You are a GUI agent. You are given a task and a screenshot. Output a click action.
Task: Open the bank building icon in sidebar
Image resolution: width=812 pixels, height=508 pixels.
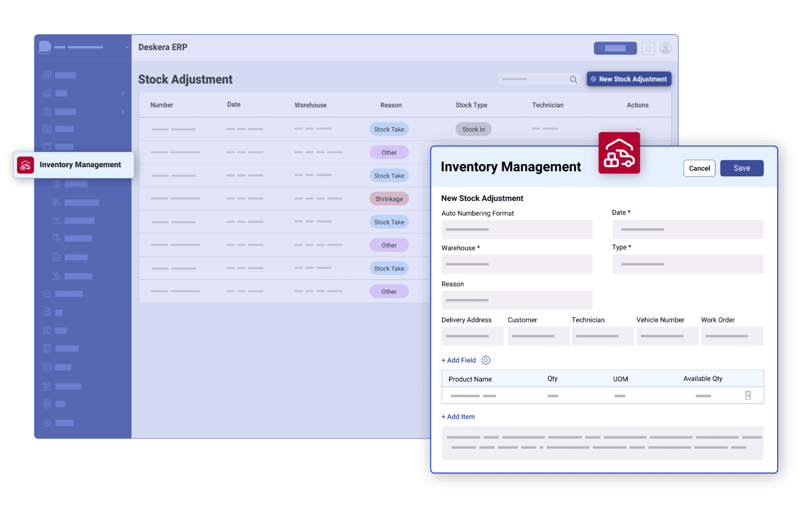(x=47, y=330)
